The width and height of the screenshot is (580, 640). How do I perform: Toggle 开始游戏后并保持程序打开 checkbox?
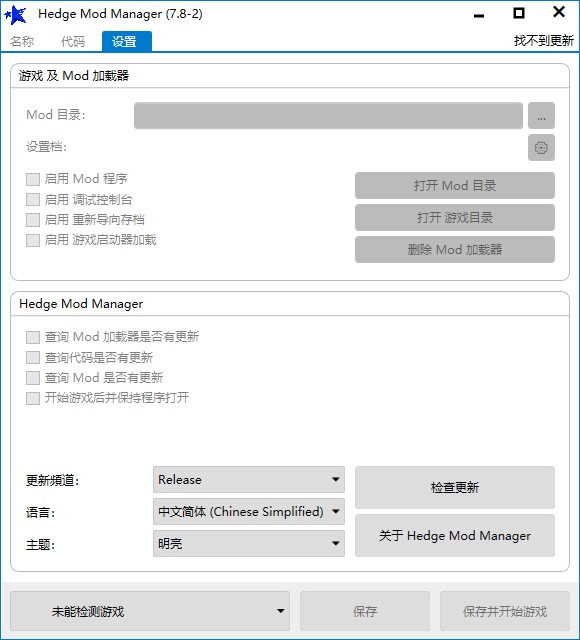pos(33,398)
